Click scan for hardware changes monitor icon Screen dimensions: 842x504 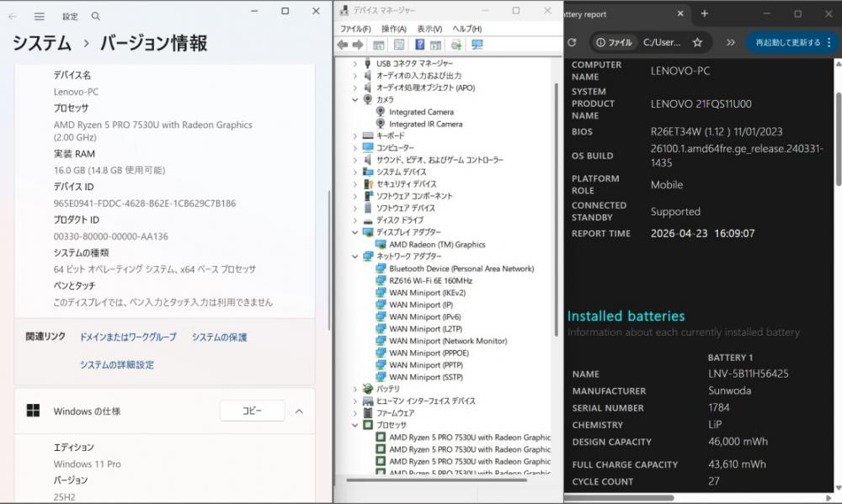[477, 45]
